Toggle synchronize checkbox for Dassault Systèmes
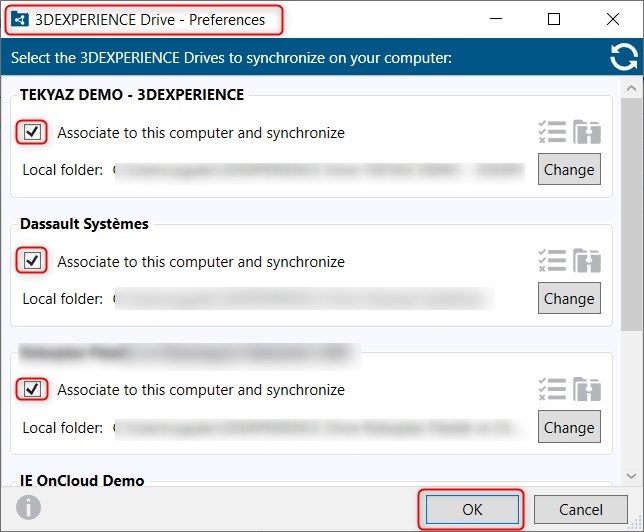The image size is (644, 532). (x=32, y=260)
